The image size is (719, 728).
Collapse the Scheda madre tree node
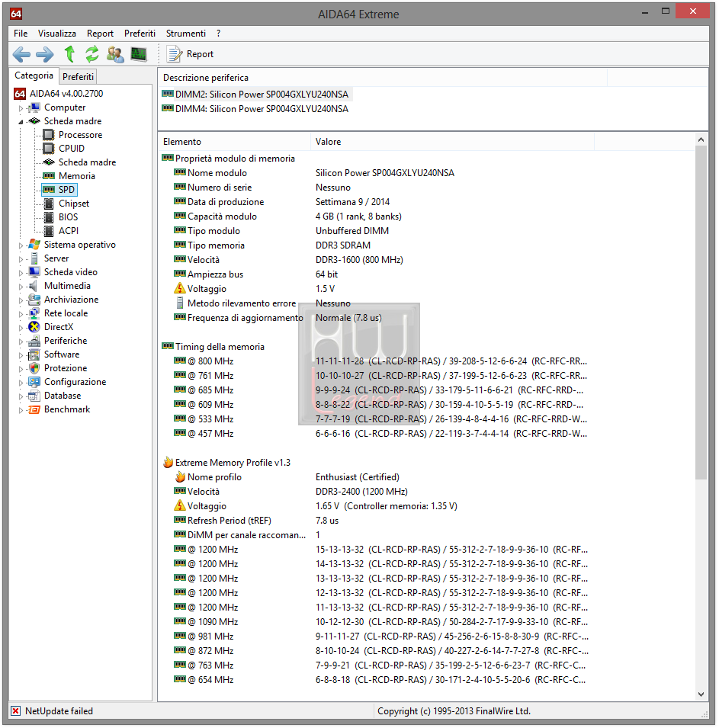tap(21, 122)
